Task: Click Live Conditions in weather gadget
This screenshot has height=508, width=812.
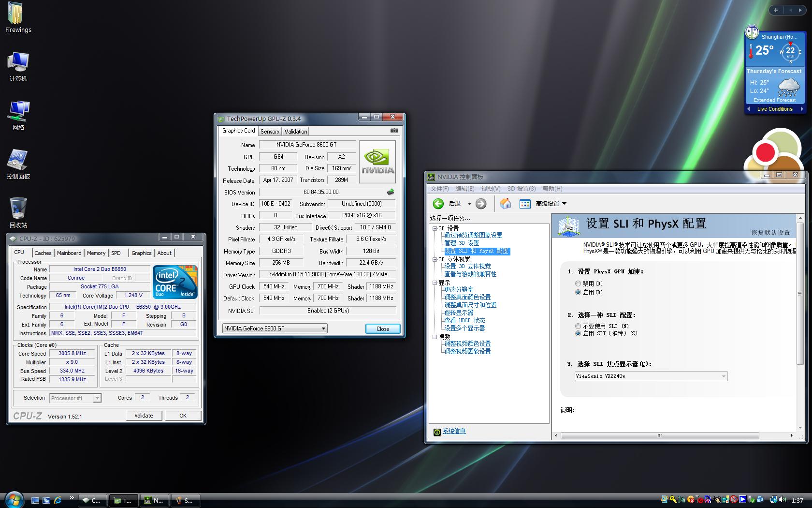Action: pos(775,109)
